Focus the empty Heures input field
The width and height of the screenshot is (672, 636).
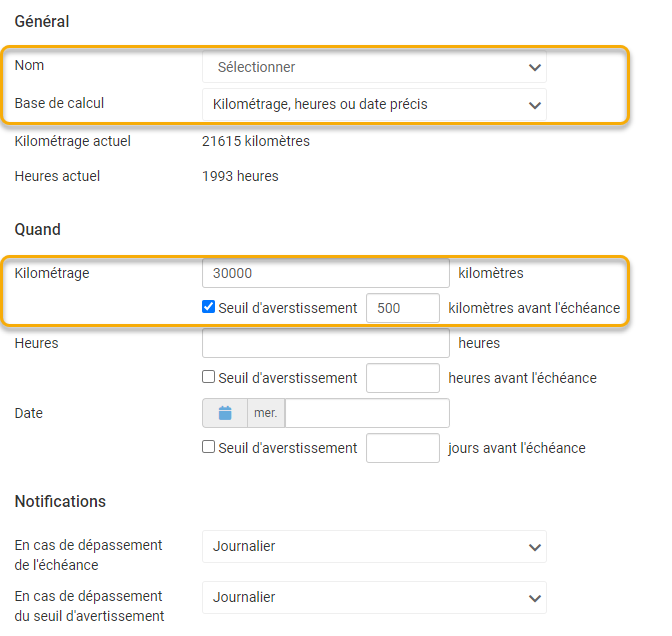click(x=325, y=343)
